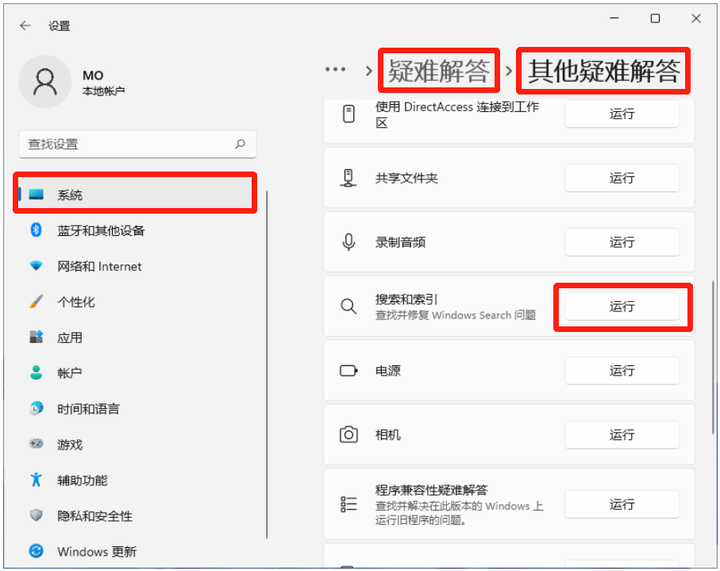Viewport: 720px width, 571px height.
Task: Click the search magnifier icon
Action: pos(240,144)
